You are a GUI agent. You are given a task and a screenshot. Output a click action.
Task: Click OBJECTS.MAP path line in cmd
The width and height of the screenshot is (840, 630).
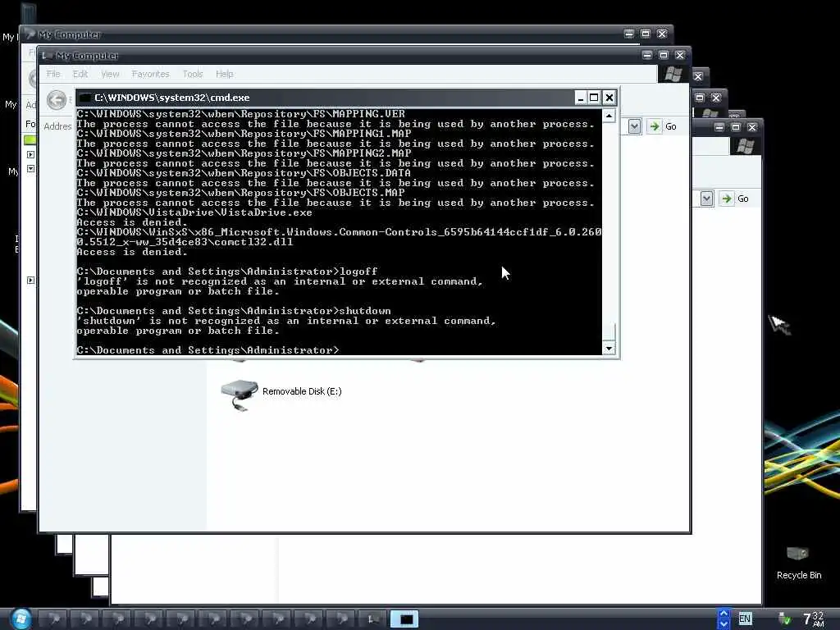240,193
